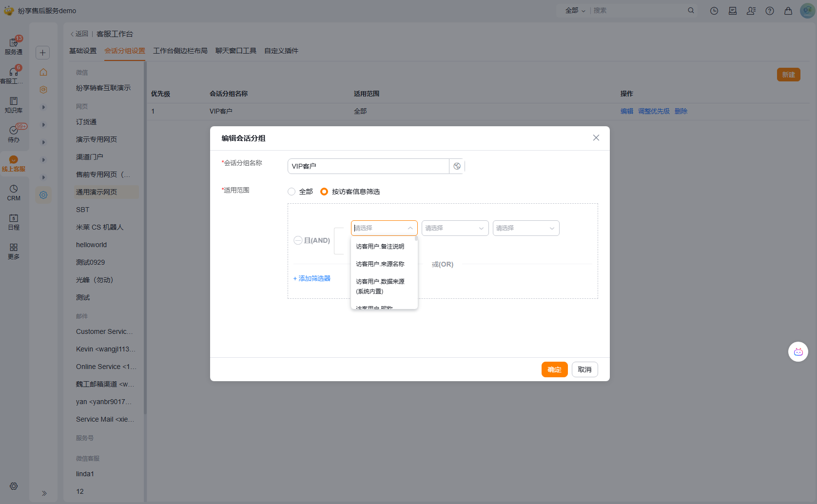Image resolution: width=817 pixels, height=504 pixels.
Task: Open the 待办 to-do list
Action: coord(14,134)
